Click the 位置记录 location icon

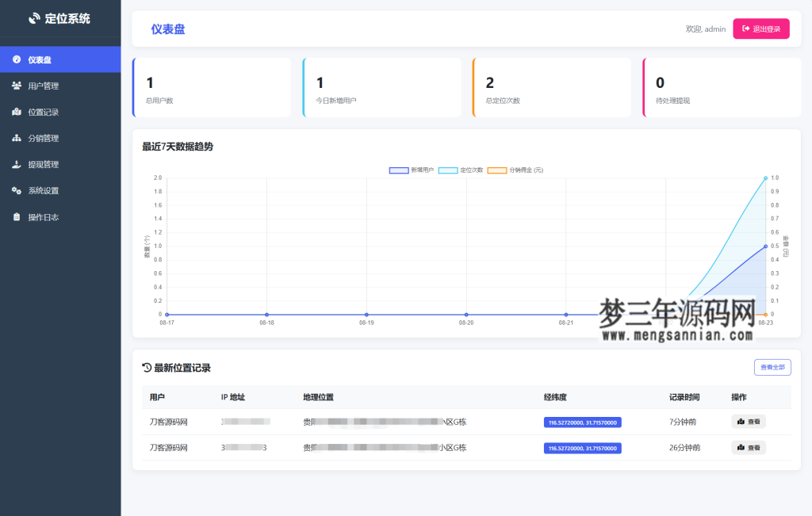tap(17, 111)
